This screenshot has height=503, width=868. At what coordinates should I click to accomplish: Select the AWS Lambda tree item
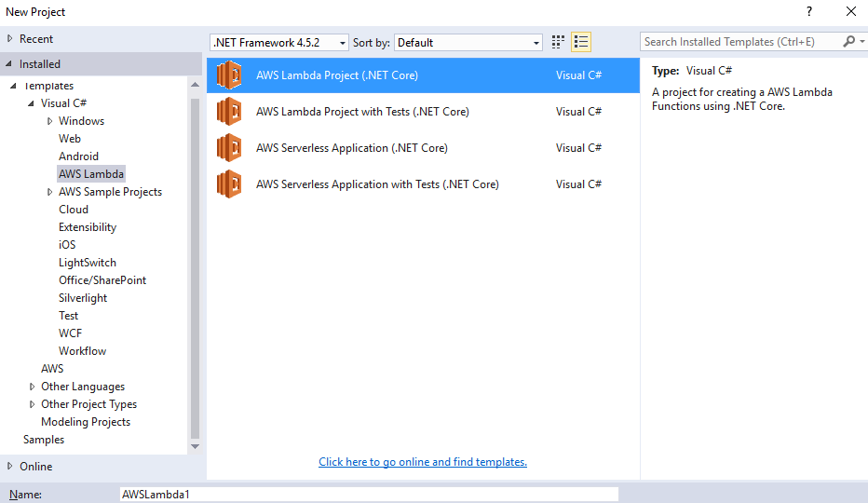pyautogui.click(x=91, y=174)
